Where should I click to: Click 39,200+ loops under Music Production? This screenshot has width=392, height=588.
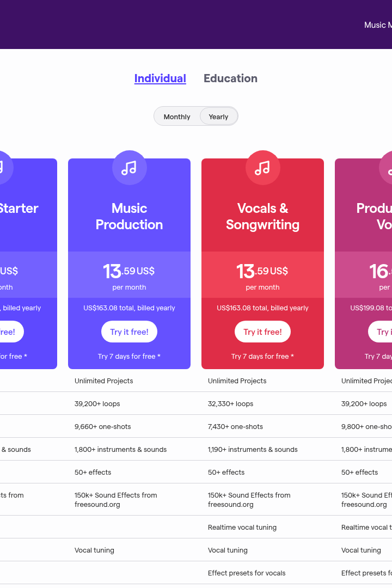click(x=97, y=404)
